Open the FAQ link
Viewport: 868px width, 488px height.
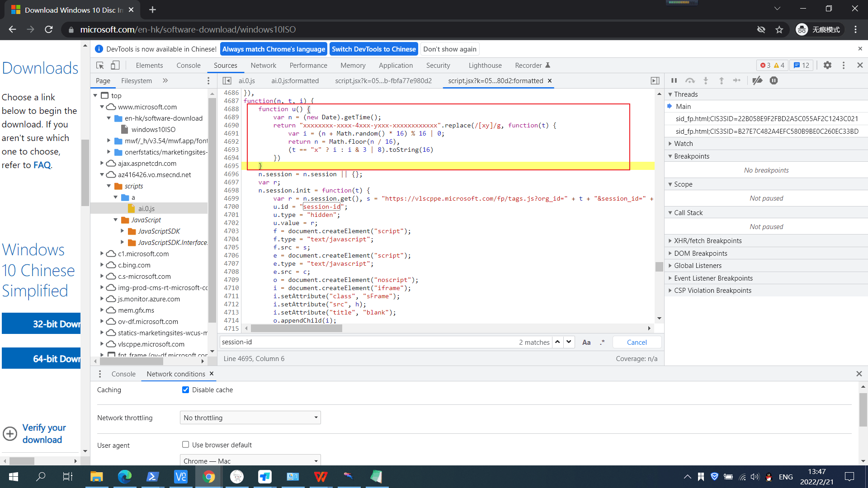click(42, 165)
